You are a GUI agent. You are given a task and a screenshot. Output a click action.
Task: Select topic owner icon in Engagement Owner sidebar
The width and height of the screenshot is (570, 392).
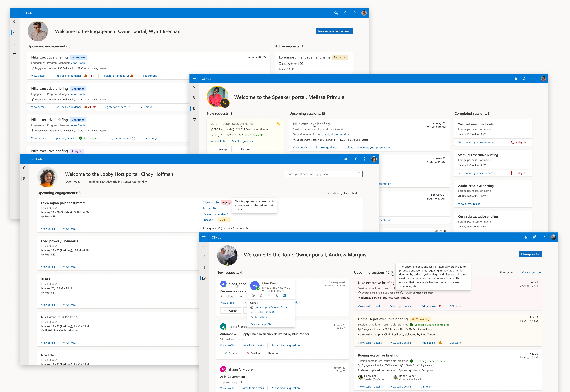click(x=15, y=54)
